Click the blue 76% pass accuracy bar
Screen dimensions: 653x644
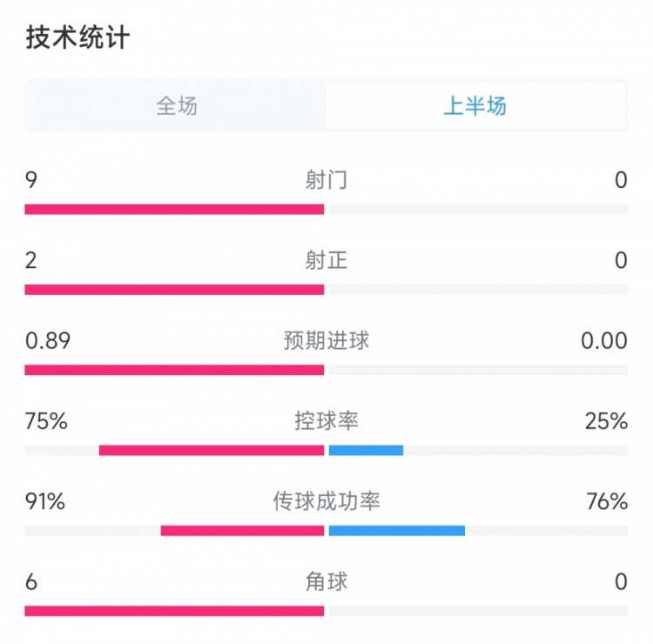coord(397,530)
